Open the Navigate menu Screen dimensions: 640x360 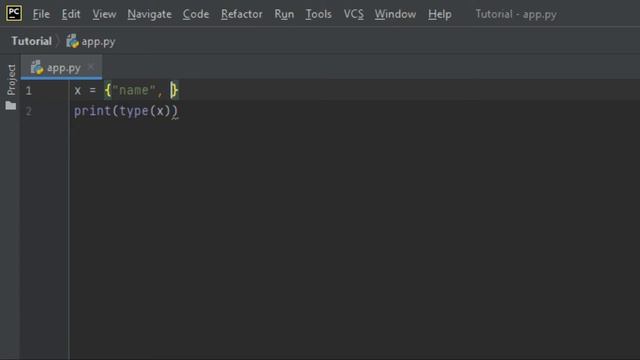[149, 14]
